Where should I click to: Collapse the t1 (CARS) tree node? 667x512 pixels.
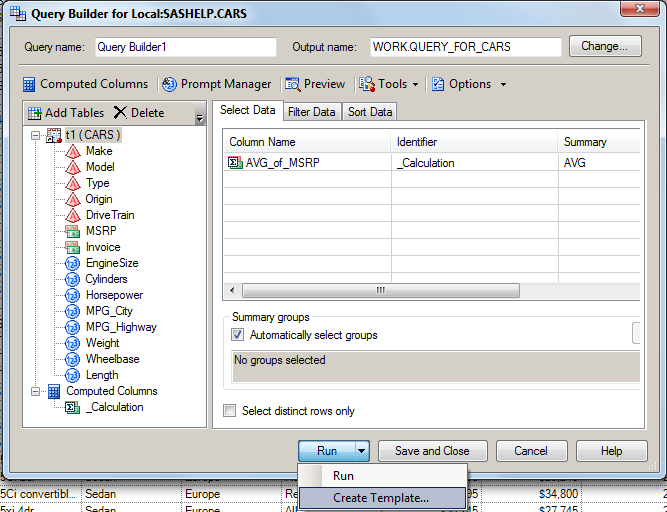point(36,135)
